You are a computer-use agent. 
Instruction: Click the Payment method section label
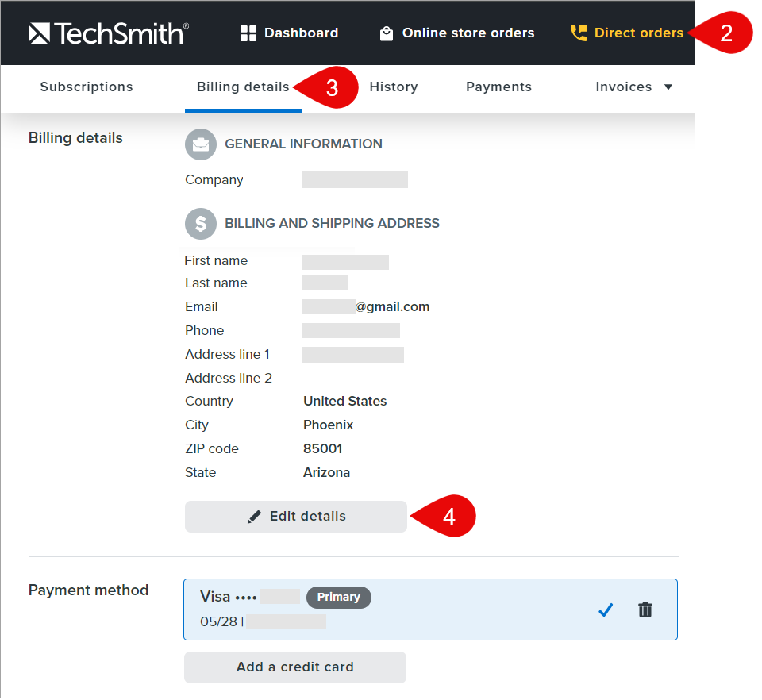(88, 590)
